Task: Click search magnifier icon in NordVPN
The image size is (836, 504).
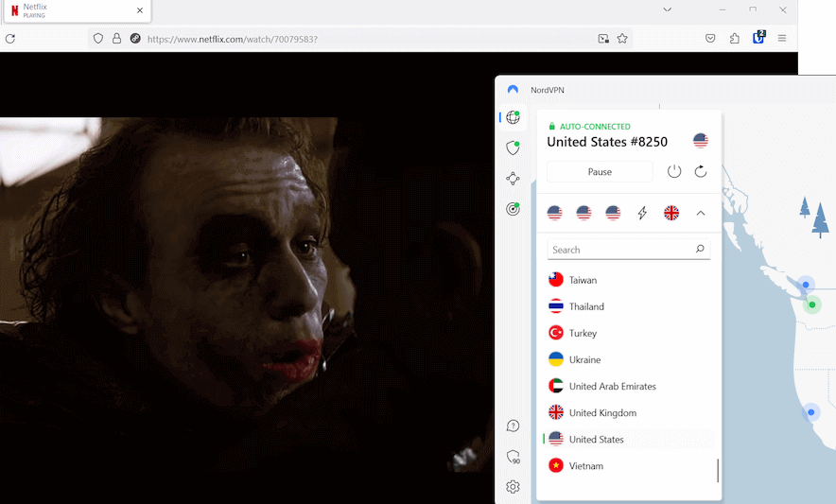Action: 700,249
